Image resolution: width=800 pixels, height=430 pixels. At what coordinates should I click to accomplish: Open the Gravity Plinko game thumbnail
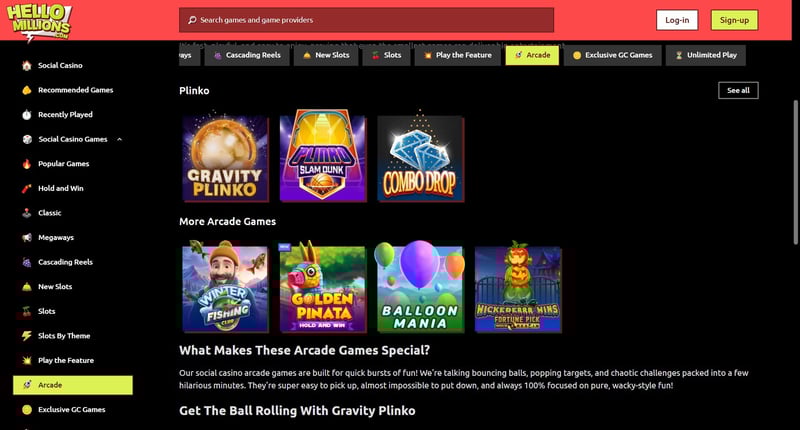(225, 158)
